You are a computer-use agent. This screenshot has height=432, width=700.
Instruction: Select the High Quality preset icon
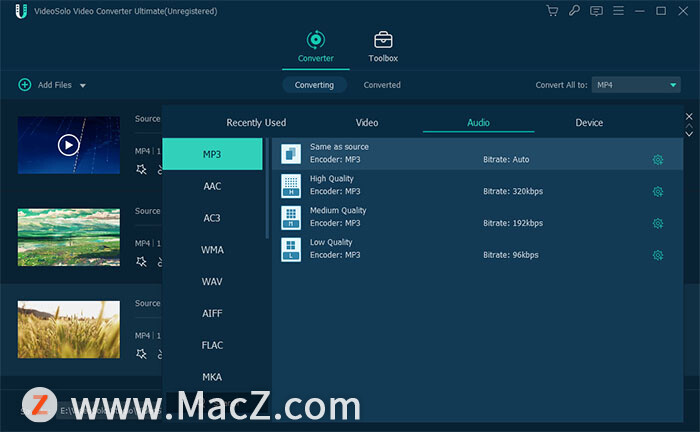[291, 185]
